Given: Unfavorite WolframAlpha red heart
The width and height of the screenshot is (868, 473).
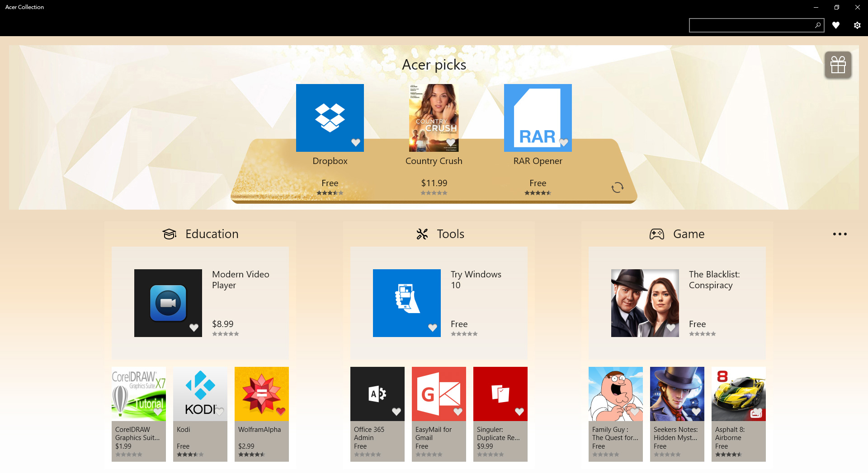Looking at the screenshot, I should coord(281,412).
